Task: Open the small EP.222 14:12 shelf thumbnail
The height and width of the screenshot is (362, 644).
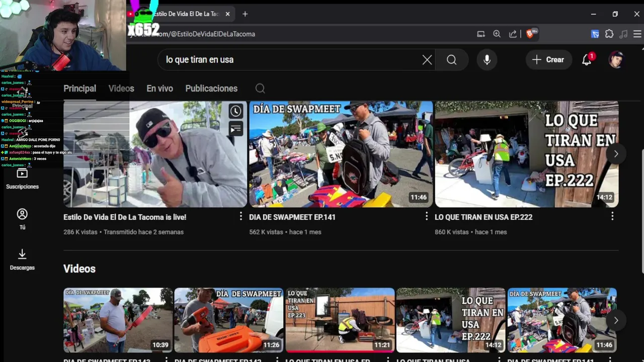Action: coord(451,320)
